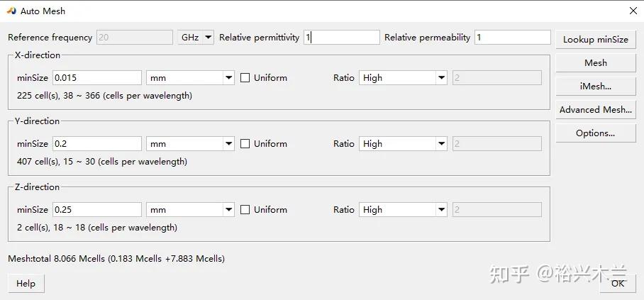
Task: Open Advanced Mesh... settings
Action: (x=595, y=110)
